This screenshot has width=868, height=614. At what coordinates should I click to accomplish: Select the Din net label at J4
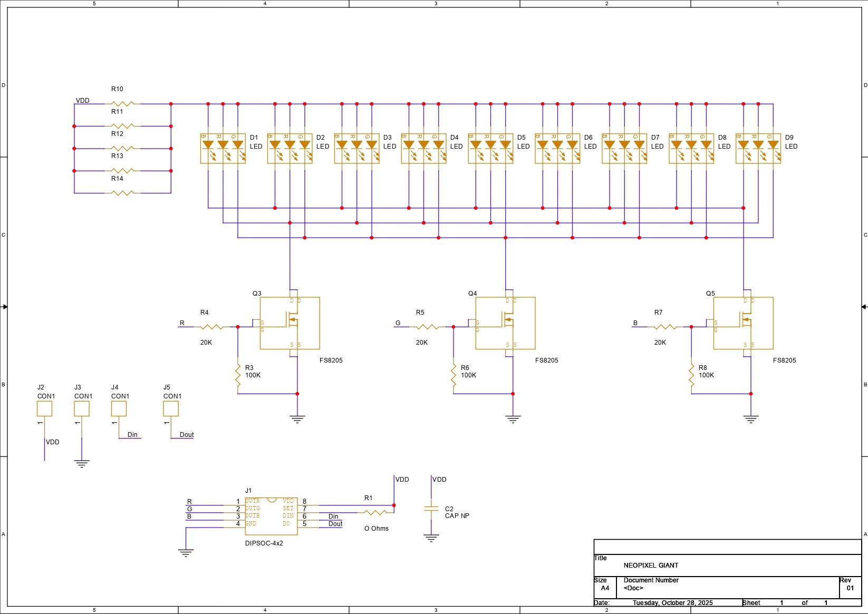[x=132, y=435]
